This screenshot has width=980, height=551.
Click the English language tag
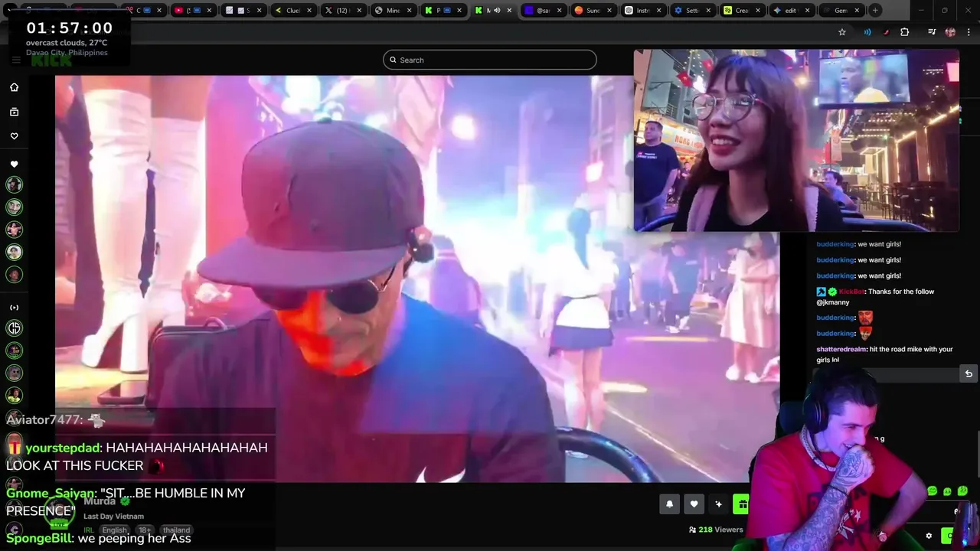(x=114, y=530)
